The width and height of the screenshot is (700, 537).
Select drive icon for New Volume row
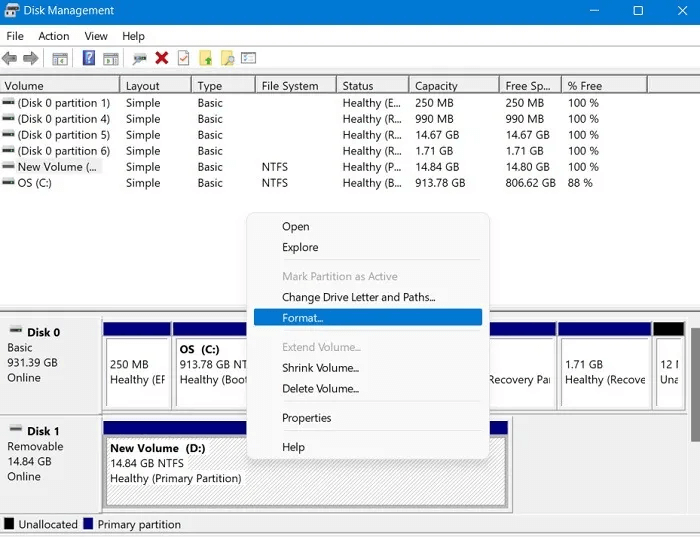click(8, 166)
